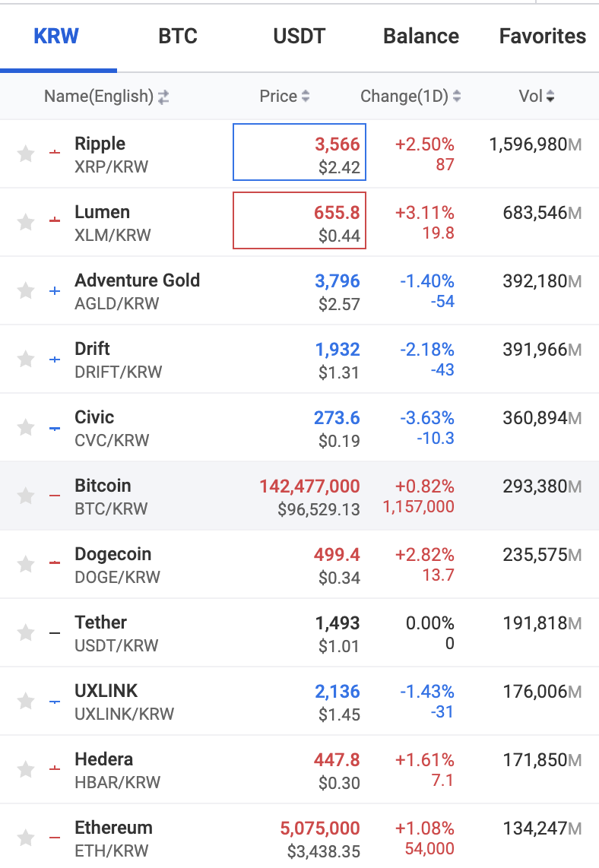This screenshot has height=868, width=599.
Task: Click the Vol sort arrows
Action: click(552, 97)
